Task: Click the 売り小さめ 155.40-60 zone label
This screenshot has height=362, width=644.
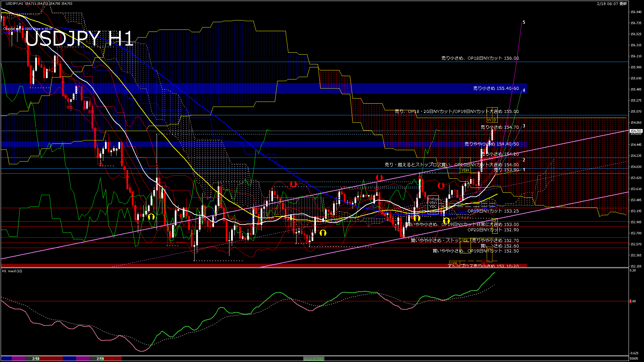Action: tap(496, 88)
